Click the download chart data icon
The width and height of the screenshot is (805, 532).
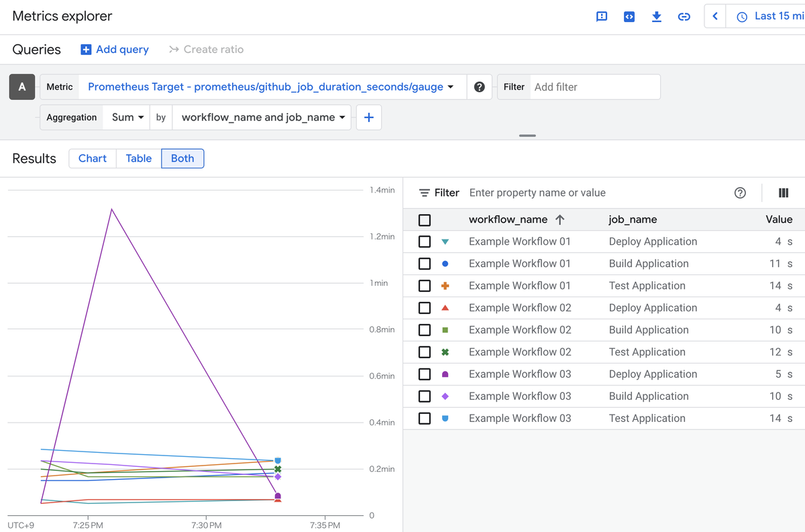pyautogui.click(x=657, y=15)
